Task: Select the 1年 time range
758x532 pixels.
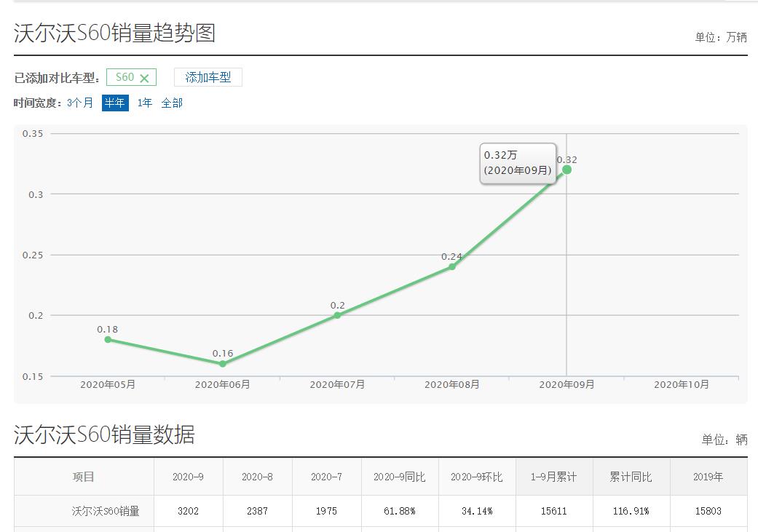Action: pos(145,103)
